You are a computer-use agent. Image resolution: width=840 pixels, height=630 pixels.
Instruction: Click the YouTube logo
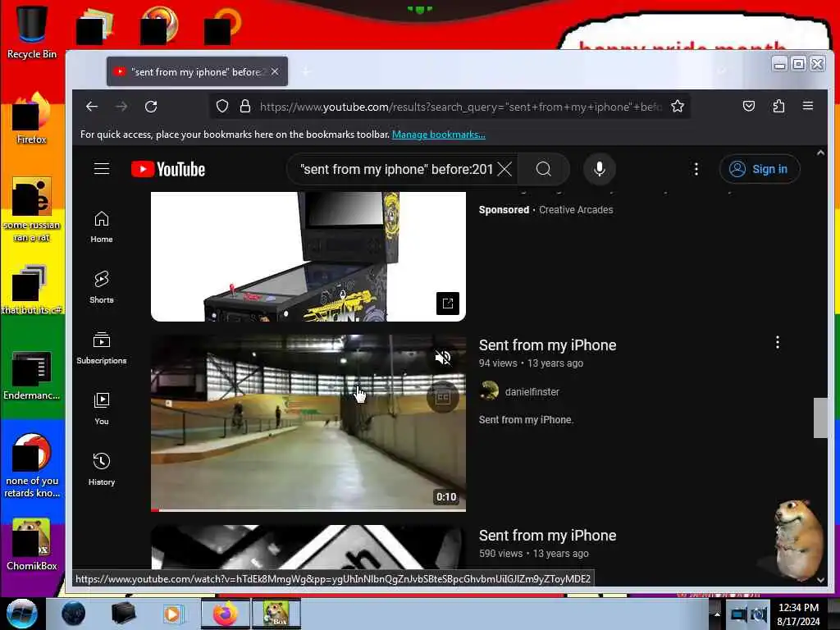click(x=168, y=169)
